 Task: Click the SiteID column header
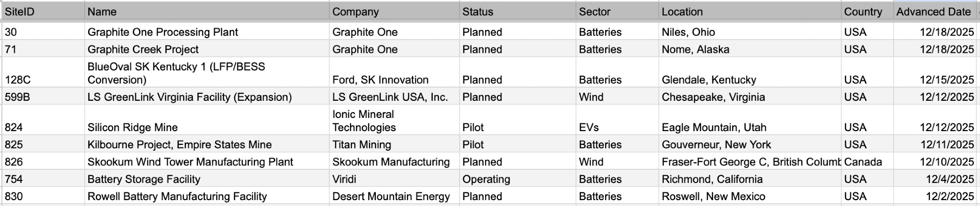(20, 12)
